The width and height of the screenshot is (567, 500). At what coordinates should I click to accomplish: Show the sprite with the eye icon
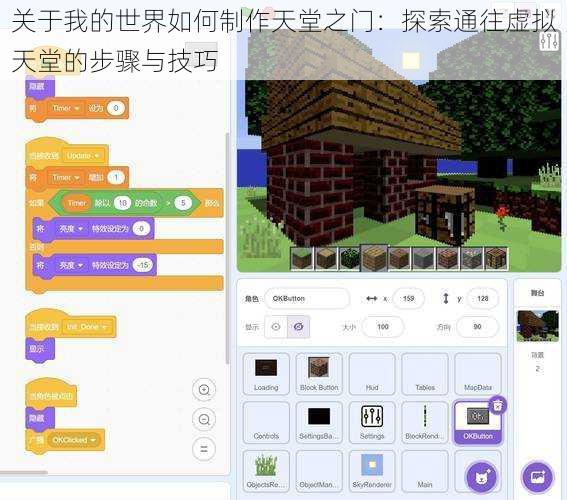[x=276, y=327]
